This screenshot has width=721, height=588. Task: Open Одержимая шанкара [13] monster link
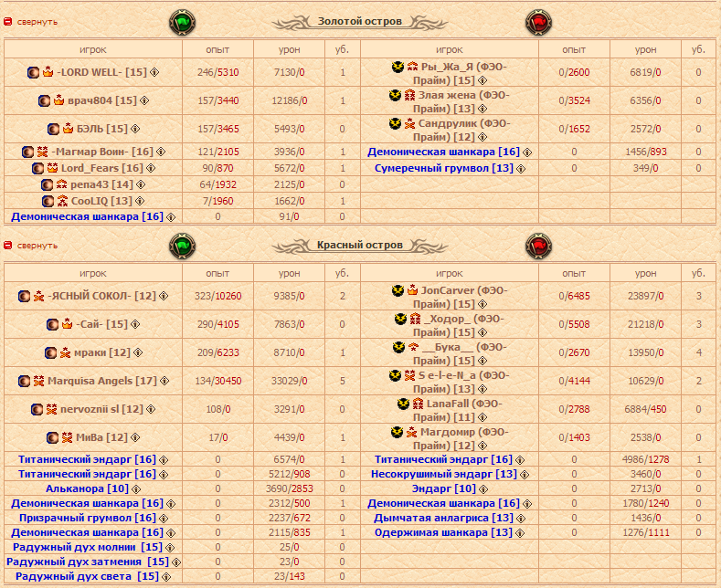tap(443, 533)
